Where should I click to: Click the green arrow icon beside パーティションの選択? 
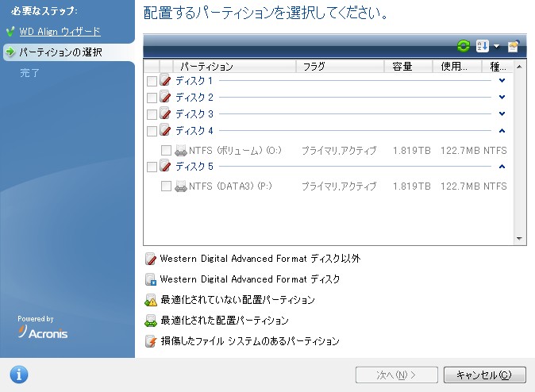[10, 52]
